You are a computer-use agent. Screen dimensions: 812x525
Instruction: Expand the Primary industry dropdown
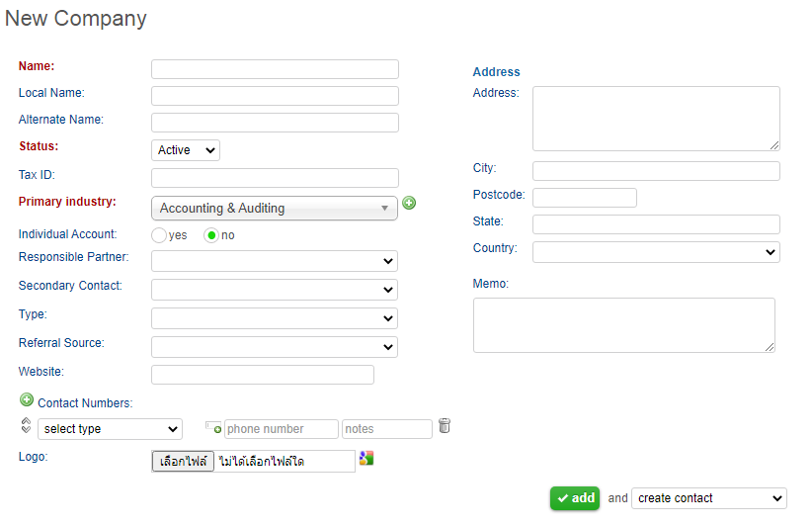coord(275,209)
